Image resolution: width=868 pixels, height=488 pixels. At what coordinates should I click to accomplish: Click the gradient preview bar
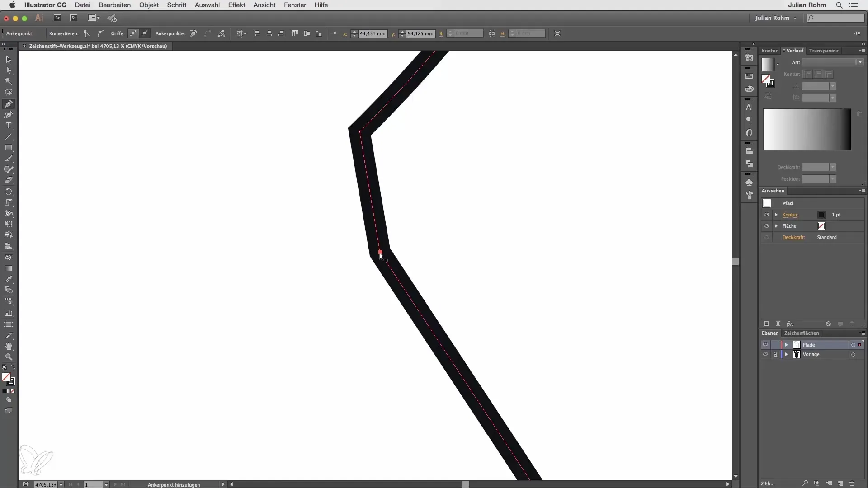807,130
